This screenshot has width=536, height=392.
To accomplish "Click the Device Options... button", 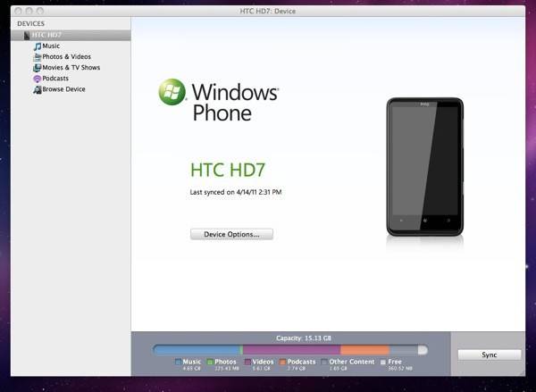I will [x=231, y=235].
